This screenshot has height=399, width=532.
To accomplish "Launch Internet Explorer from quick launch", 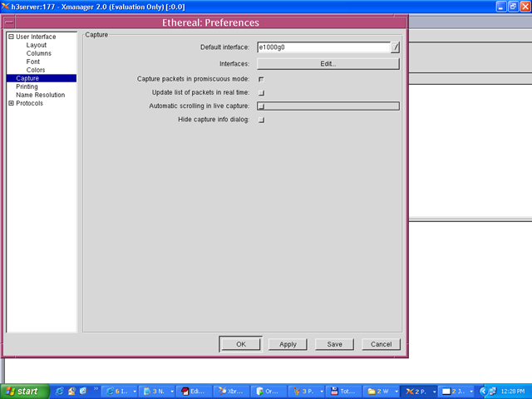I will [59, 392].
